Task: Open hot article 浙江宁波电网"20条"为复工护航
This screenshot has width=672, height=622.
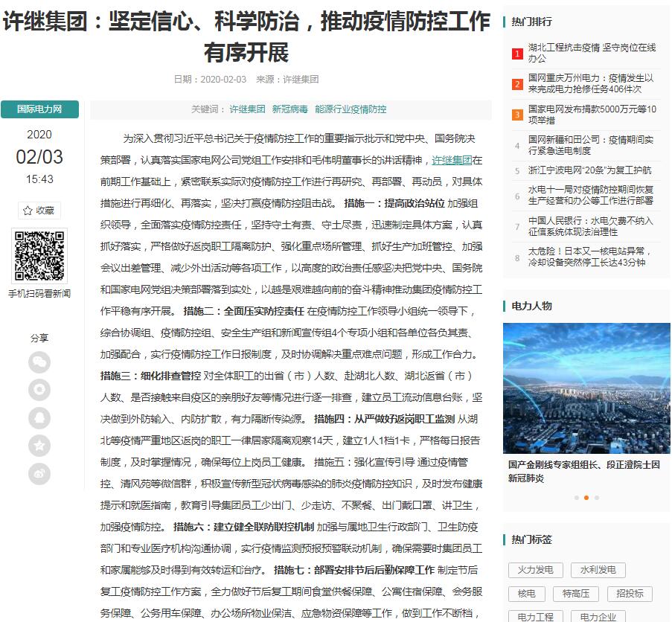Action: coord(589,170)
